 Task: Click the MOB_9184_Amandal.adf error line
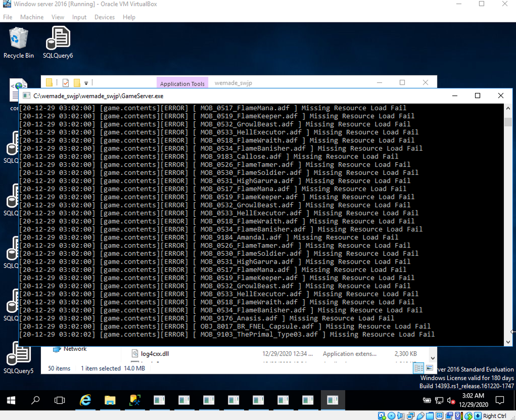(208, 238)
